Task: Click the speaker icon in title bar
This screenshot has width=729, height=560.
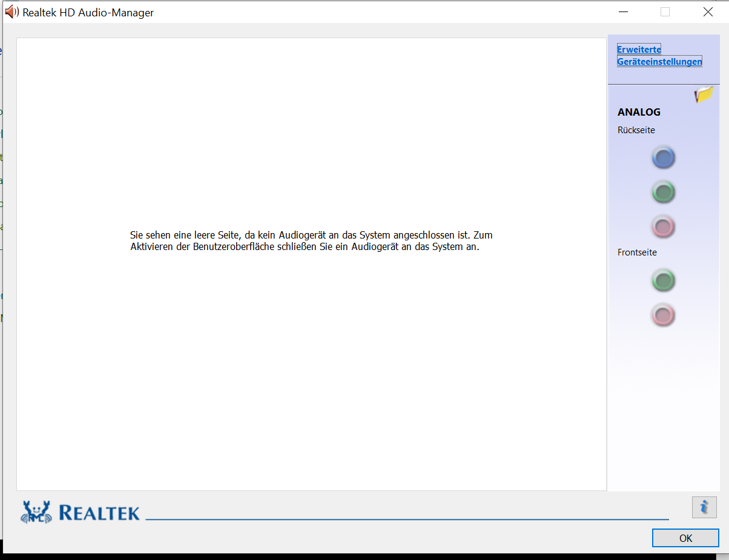Action: [x=12, y=12]
